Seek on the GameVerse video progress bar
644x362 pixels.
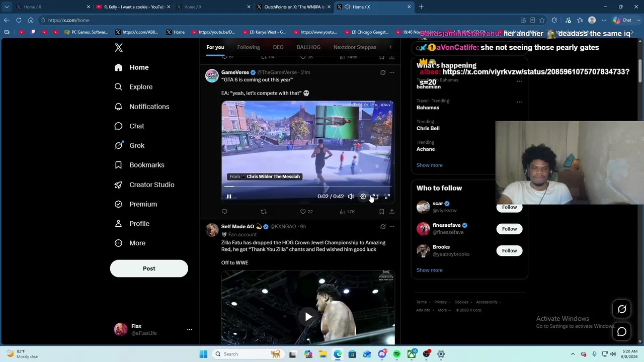(x=308, y=187)
